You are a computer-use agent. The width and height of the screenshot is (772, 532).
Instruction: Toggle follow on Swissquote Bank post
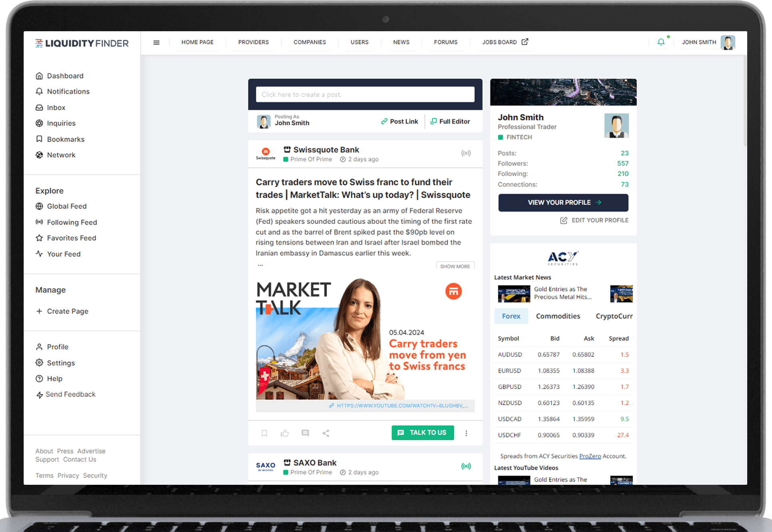pyautogui.click(x=466, y=153)
